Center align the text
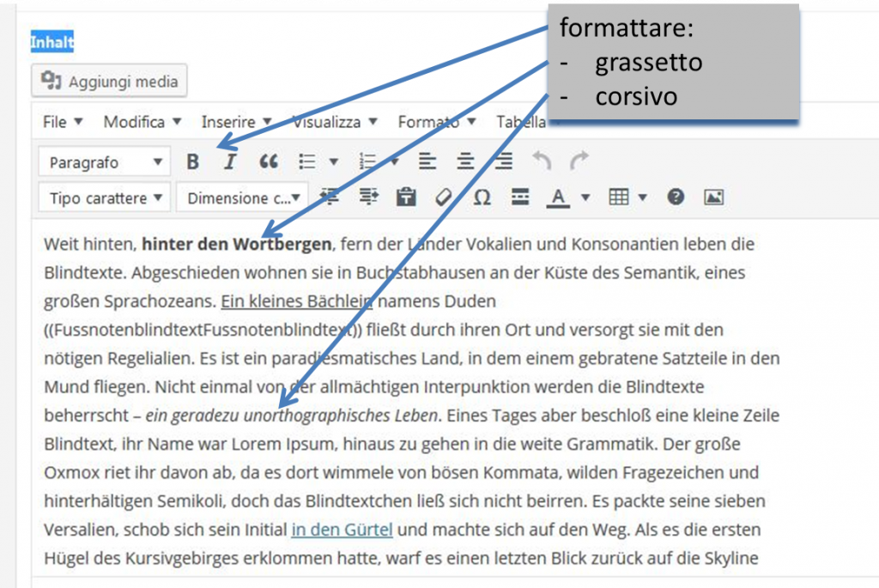879x588 pixels. pos(465,161)
